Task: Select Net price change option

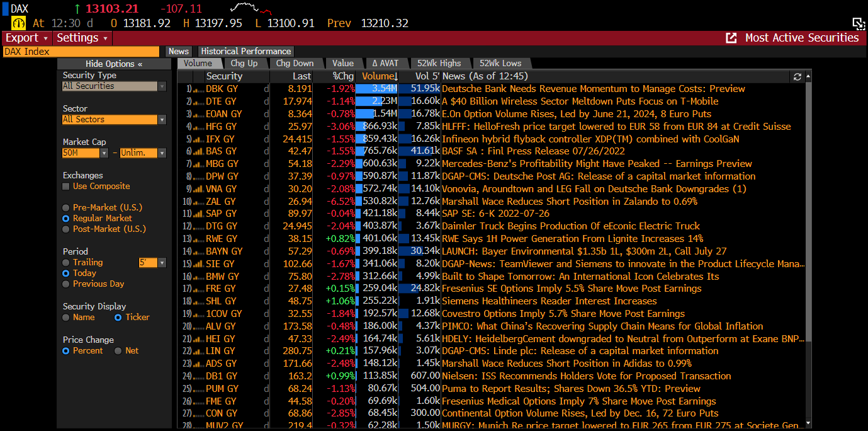Action: tap(118, 351)
